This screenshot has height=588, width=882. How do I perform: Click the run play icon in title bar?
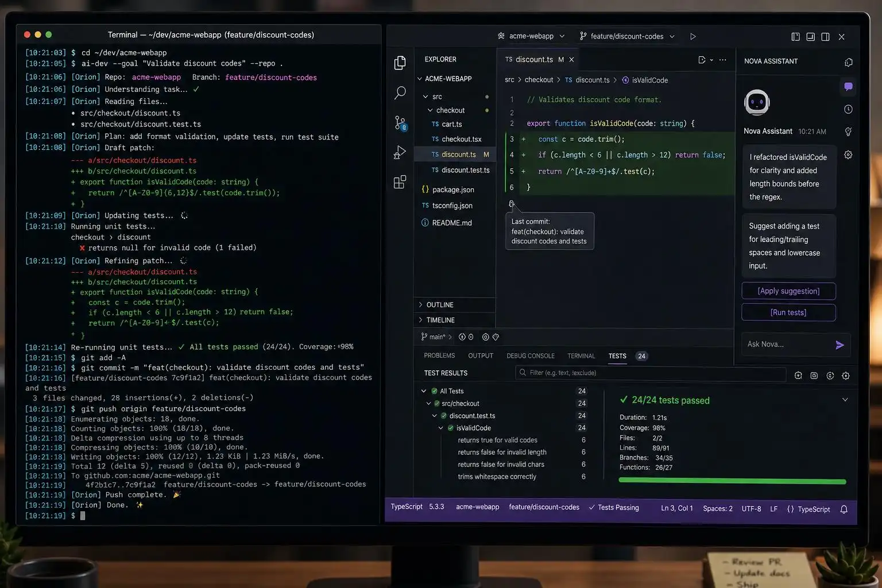(x=693, y=36)
